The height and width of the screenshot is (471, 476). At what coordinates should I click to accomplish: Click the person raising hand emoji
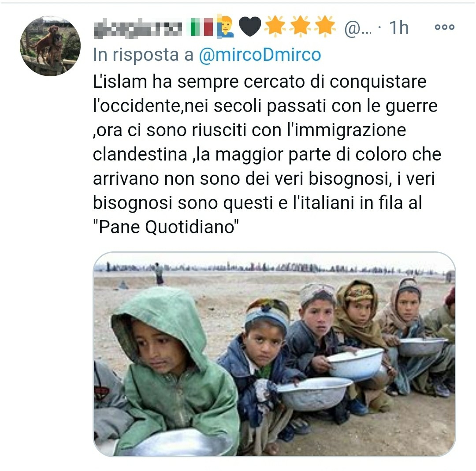point(226,26)
